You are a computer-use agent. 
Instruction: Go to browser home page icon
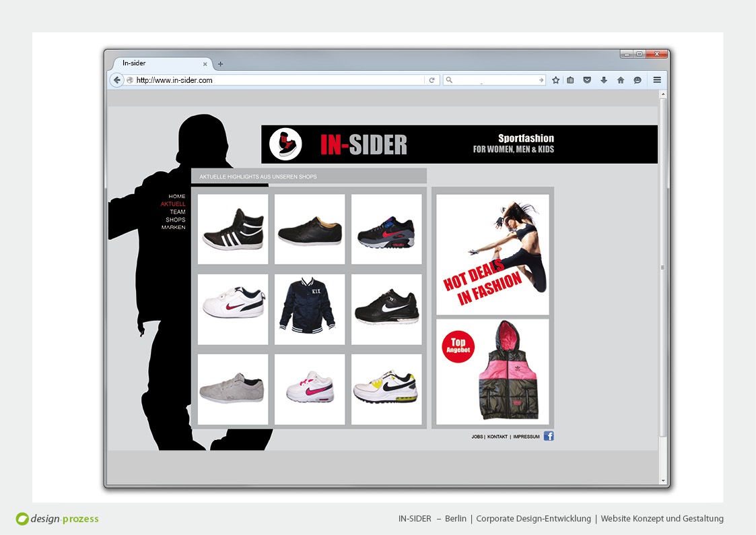pos(620,80)
